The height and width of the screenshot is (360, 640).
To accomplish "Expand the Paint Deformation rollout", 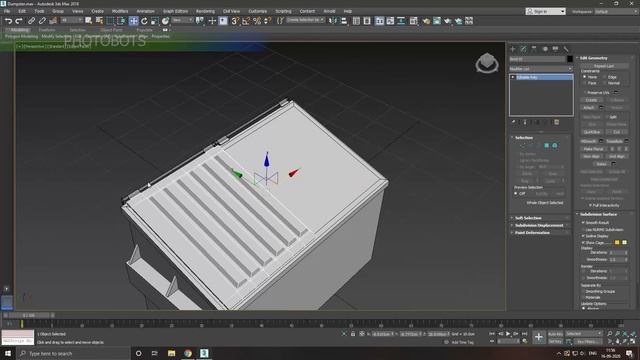I will [540, 233].
